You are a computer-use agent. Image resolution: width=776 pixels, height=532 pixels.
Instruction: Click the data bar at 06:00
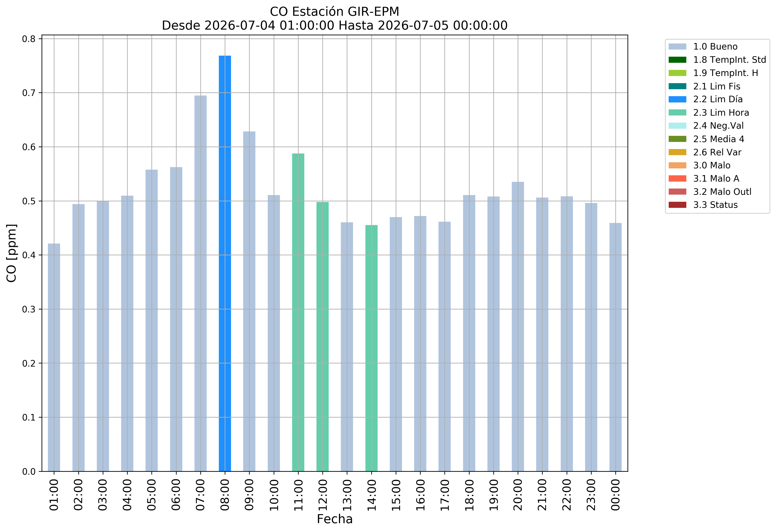[x=176, y=319]
